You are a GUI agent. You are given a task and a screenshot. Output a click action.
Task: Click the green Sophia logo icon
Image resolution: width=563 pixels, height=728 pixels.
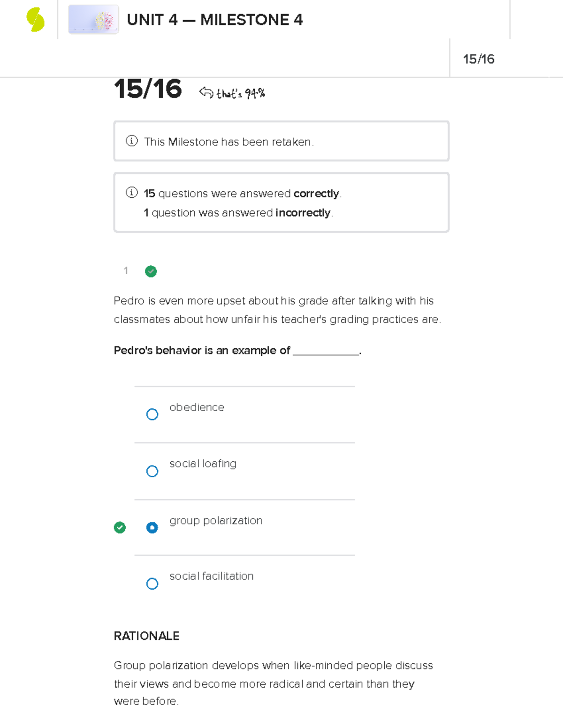tap(35, 20)
